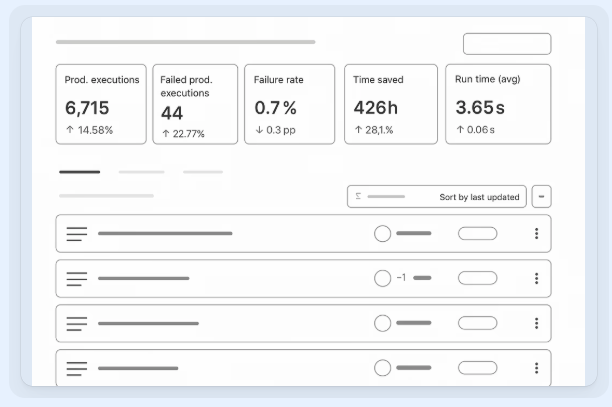Open the three-dot menu on the first row
Image resolution: width=612 pixels, height=407 pixels.
536,233
